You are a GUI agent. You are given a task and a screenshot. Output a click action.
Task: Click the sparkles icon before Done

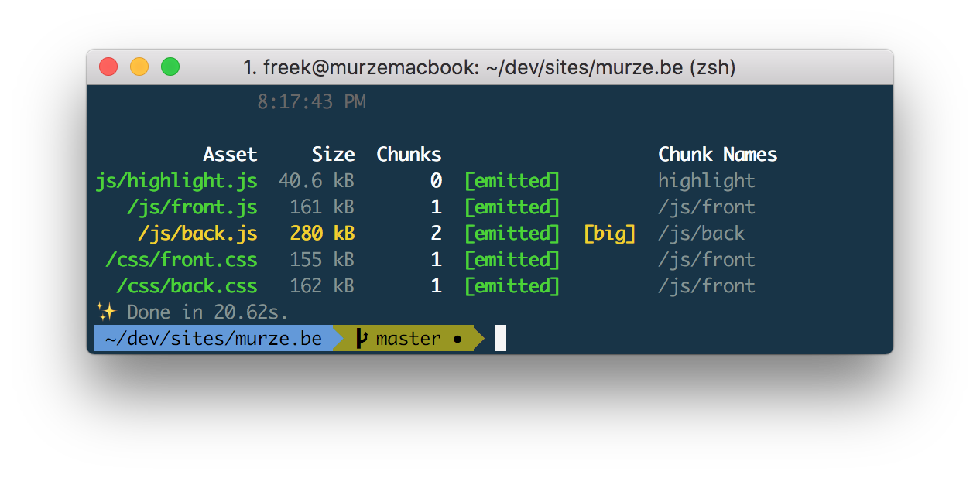tap(105, 312)
